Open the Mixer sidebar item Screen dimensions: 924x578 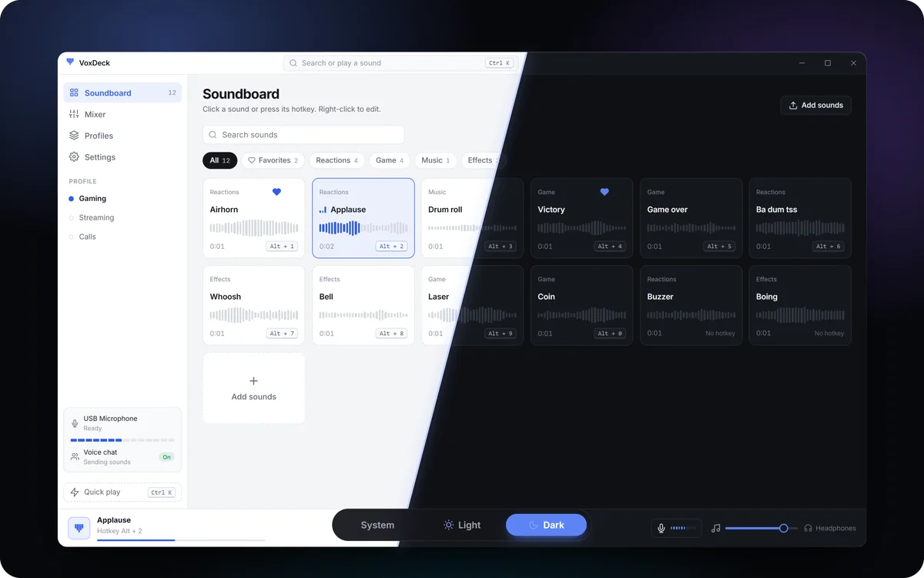122,114
